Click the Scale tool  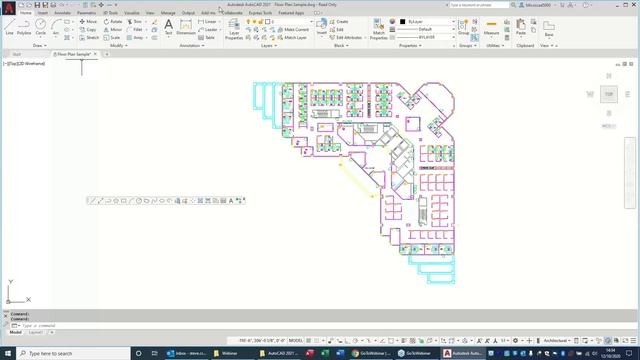(x=112, y=37)
